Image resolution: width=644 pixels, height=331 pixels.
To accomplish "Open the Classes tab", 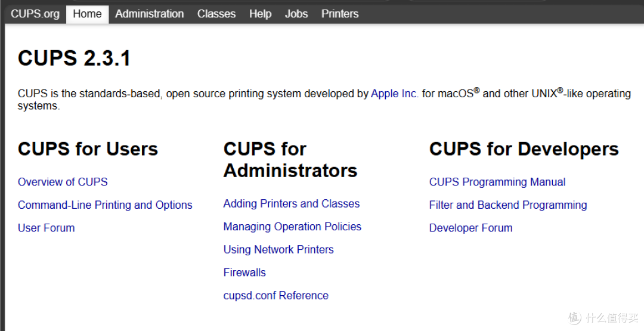I will (x=216, y=14).
